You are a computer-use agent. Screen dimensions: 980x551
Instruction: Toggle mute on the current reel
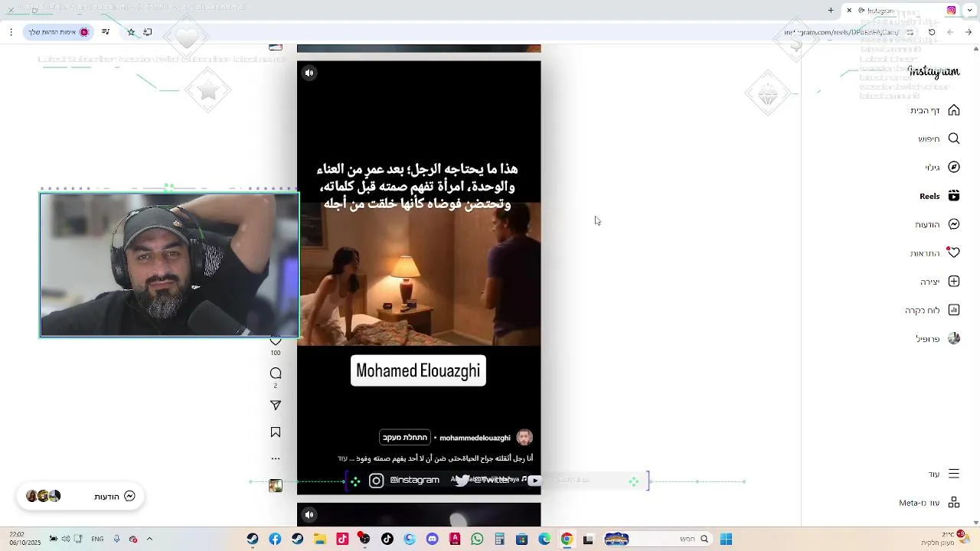[x=309, y=73]
